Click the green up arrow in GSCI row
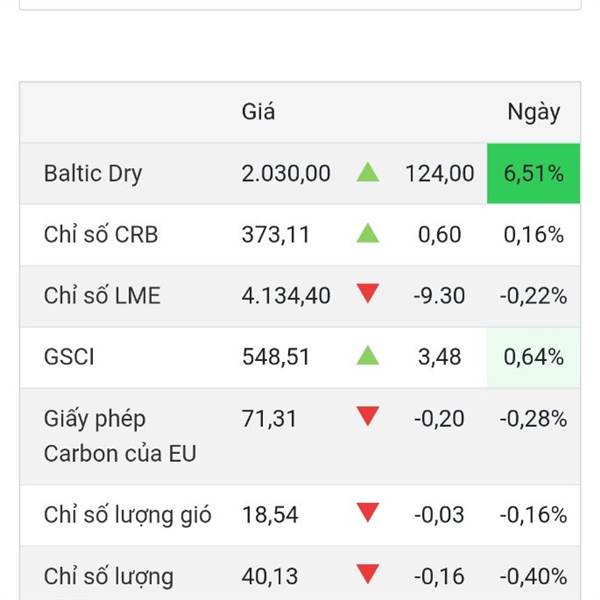The width and height of the screenshot is (600, 600). coord(367,355)
